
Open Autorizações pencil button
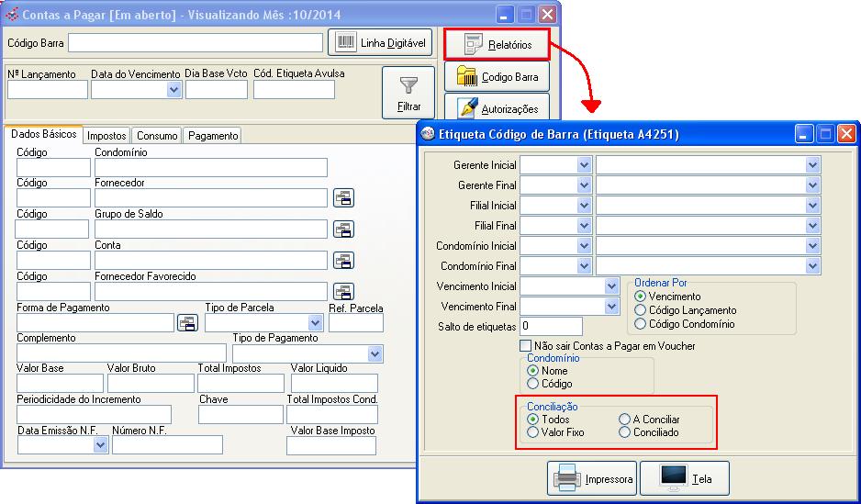coord(497,108)
